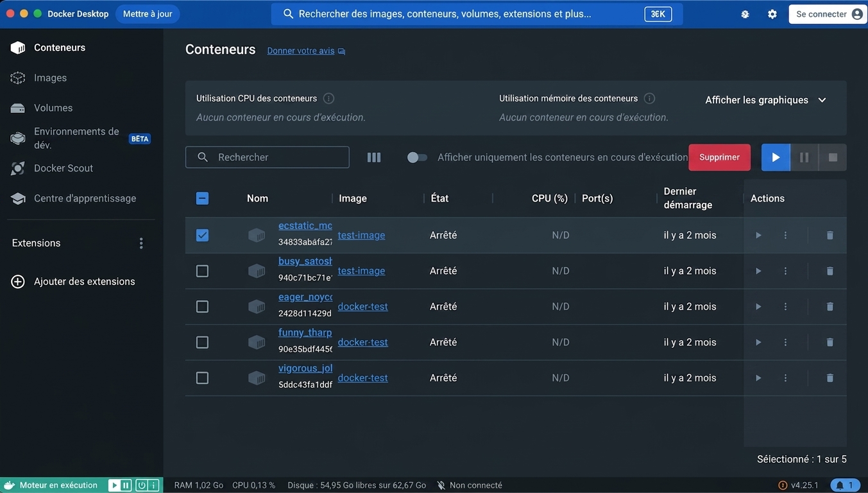Click the red Supprimer button
The height and width of the screenshot is (493, 868).
[x=719, y=157]
